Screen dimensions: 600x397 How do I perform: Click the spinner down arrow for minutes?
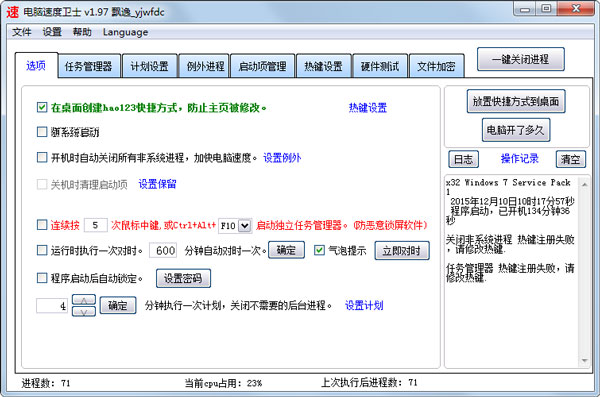(x=84, y=311)
